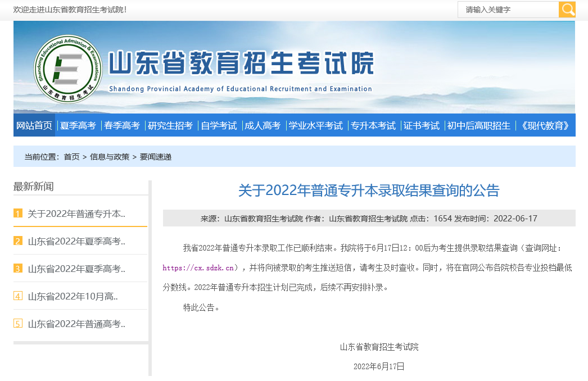Image resolution: width=588 pixels, height=381 pixels.
Task: Click the number 1 news rank badge
Action: [x=18, y=214]
